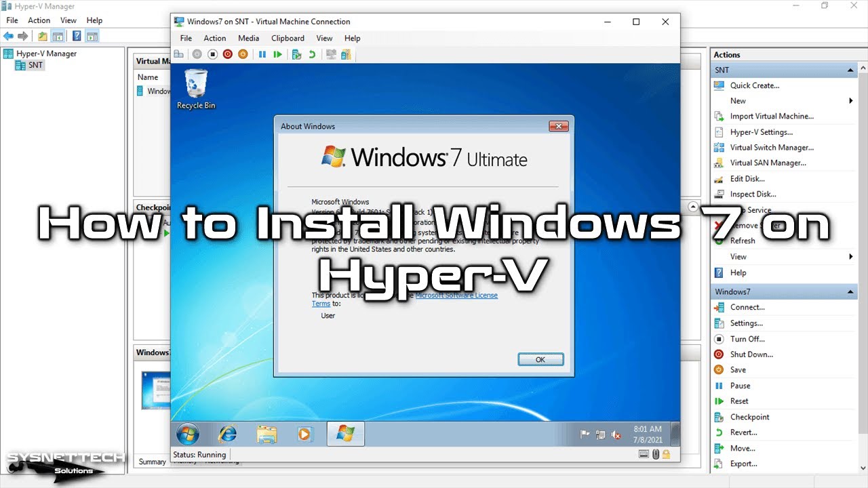Viewport: 868px width, 488px height.
Task: Click Action Center flag in system tray
Action: click(585, 434)
